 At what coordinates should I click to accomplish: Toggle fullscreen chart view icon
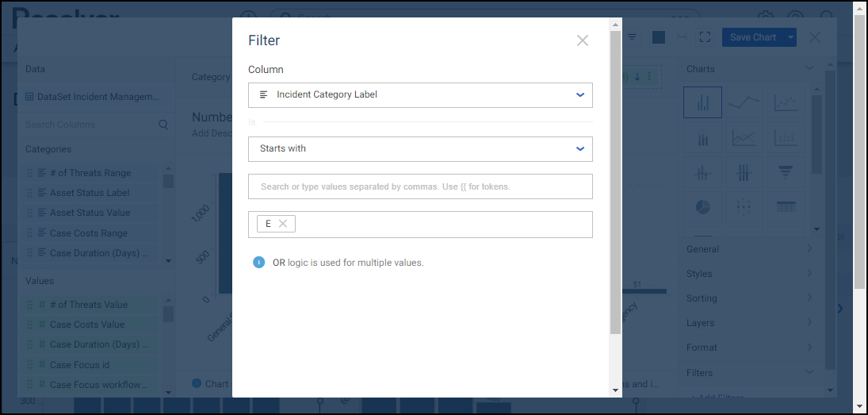pos(705,37)
